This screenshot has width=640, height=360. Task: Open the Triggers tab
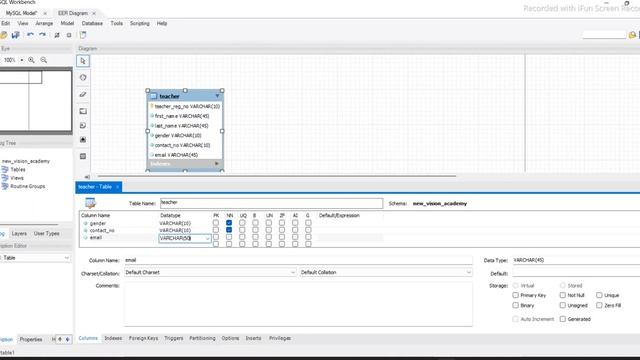(x=173, y=338)
